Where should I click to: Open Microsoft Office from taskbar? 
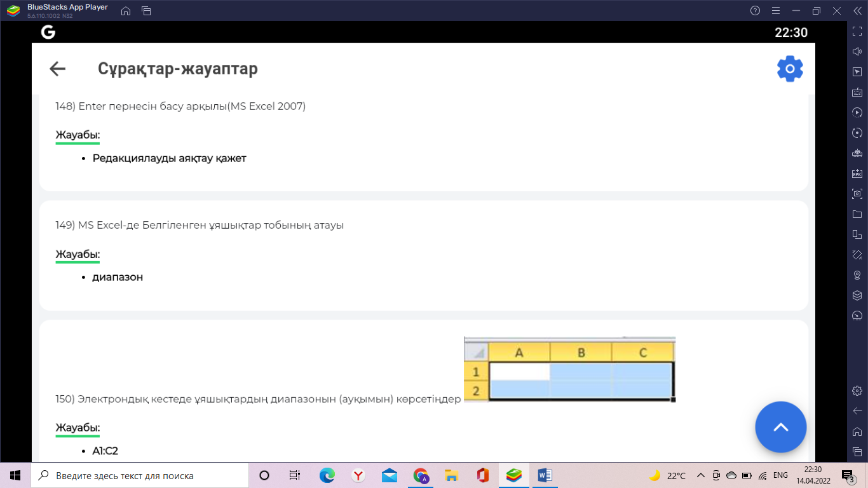click(482, 475)
